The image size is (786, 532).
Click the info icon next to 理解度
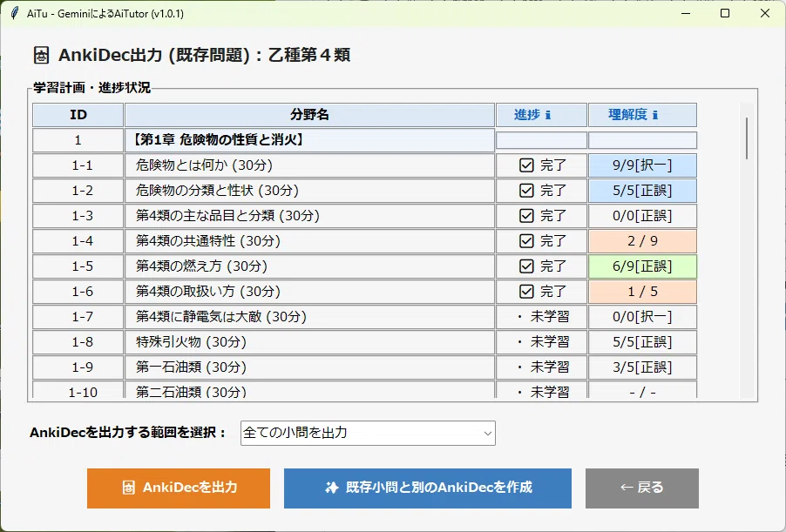(x=655, y=115)
